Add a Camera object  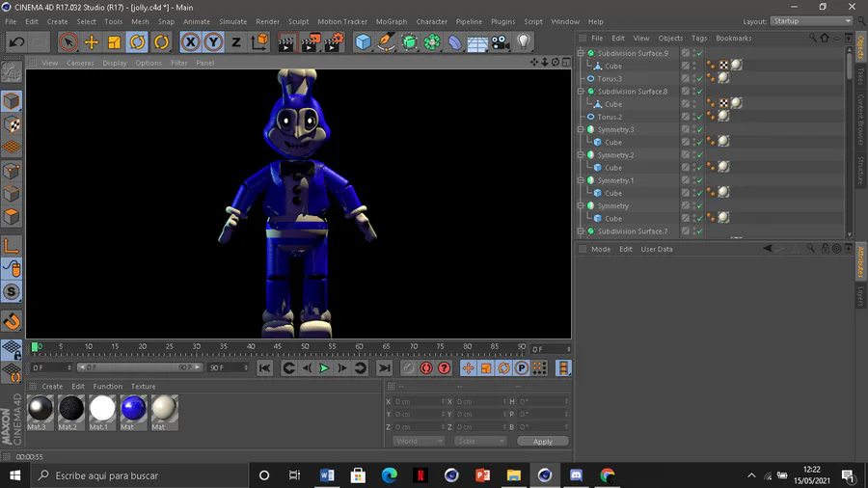500,42
